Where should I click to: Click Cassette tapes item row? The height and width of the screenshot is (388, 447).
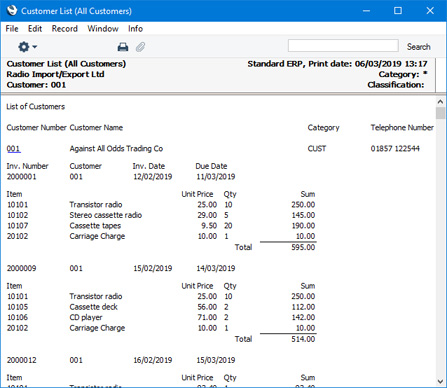point(161,226)
